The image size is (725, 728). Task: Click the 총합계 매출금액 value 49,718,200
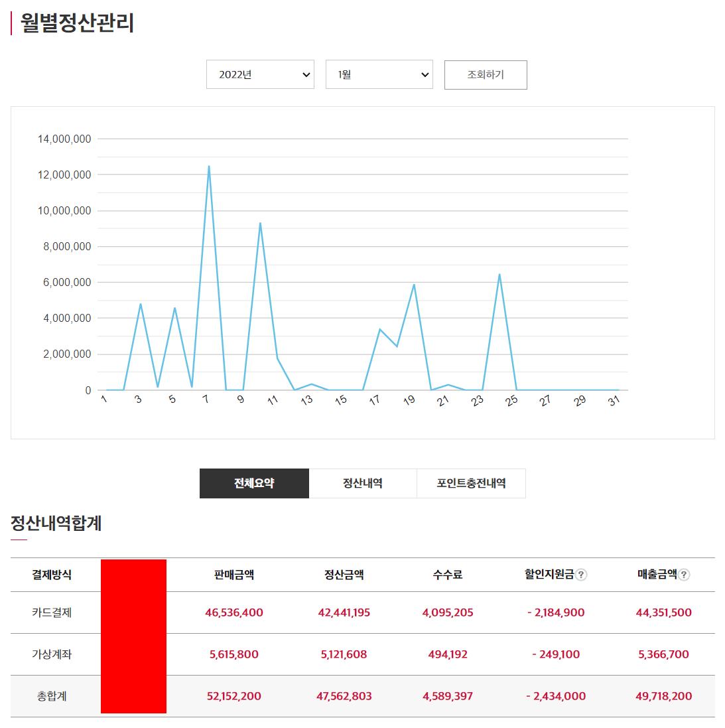663,696
